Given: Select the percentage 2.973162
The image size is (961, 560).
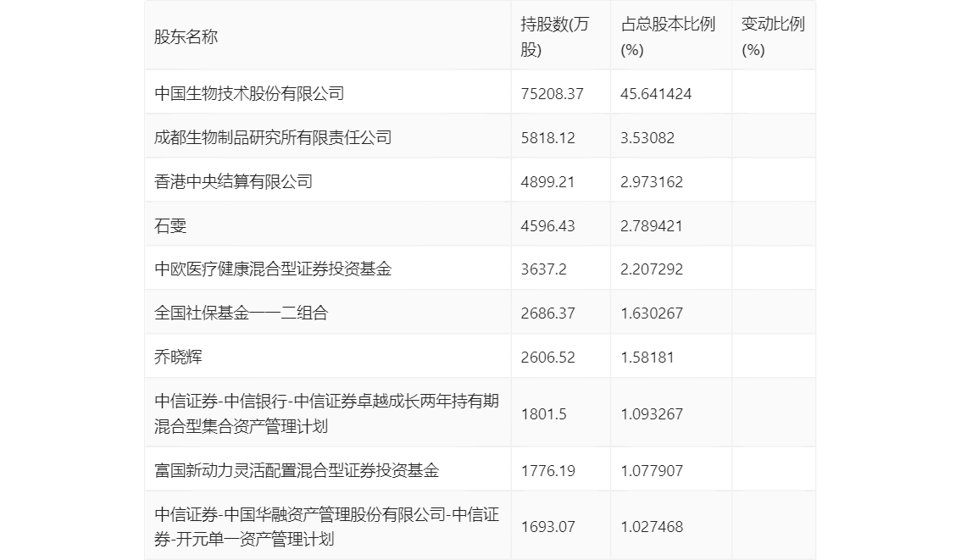Looking at the screenshot, I should 652,182.
